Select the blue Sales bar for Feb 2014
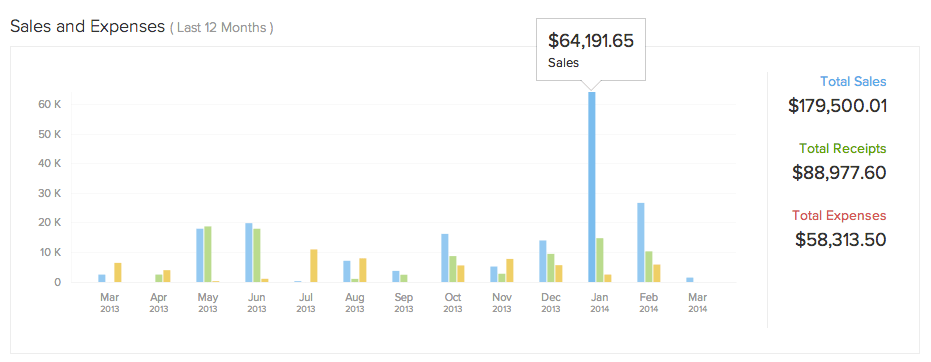This screenshot has width=931, height=362. pyautogui.click(x=641, y=243)
